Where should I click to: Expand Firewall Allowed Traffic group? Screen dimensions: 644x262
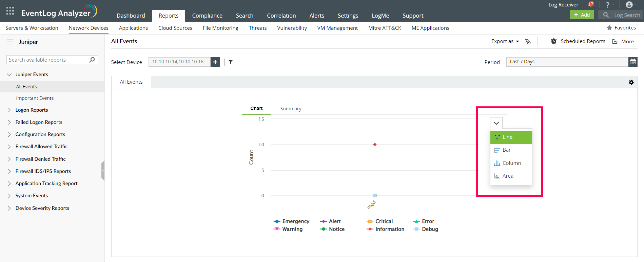pos(9,147)
